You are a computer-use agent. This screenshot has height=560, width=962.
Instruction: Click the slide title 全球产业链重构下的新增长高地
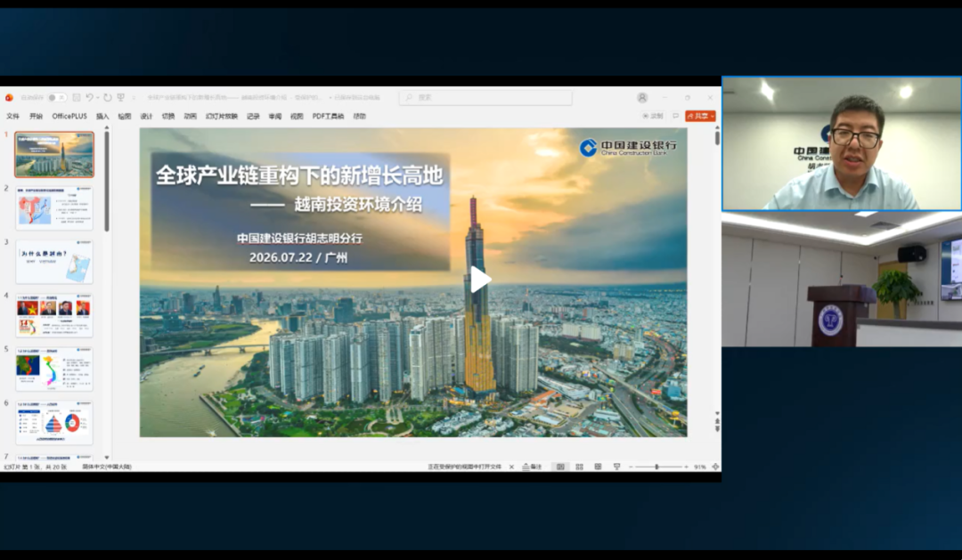[x=299, y=175]
